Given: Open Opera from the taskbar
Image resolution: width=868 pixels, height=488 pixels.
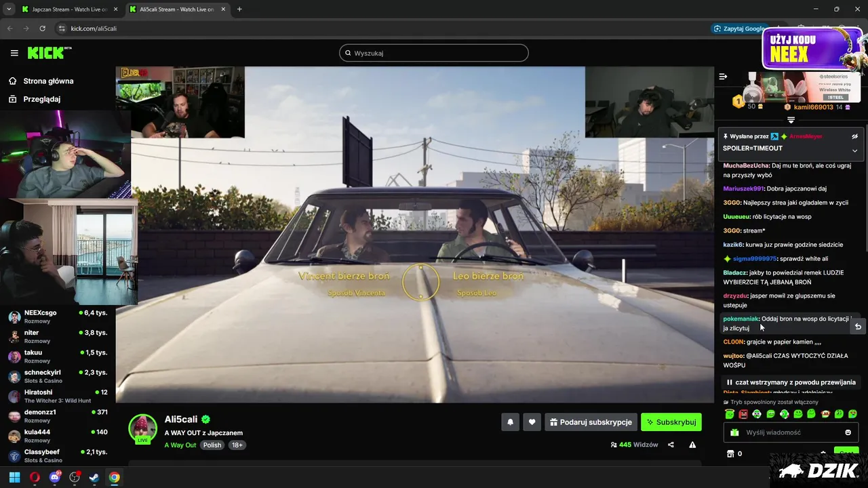Looking at the screenshot, I should (x=35, y=477).
